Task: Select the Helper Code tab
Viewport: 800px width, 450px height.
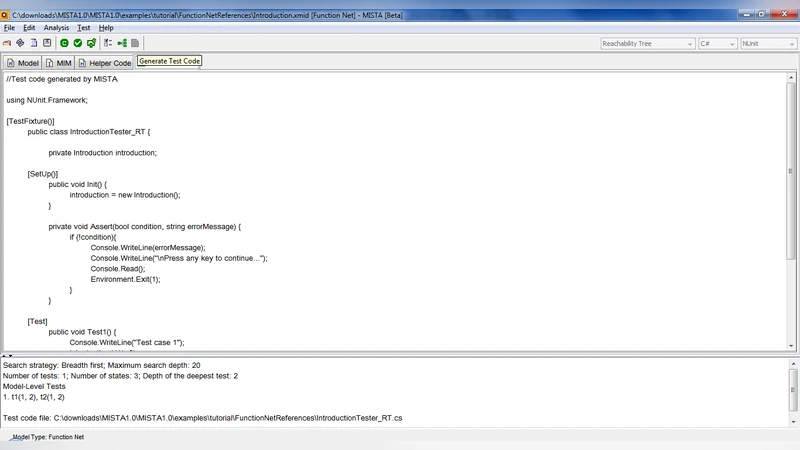Action: point(103,63)
